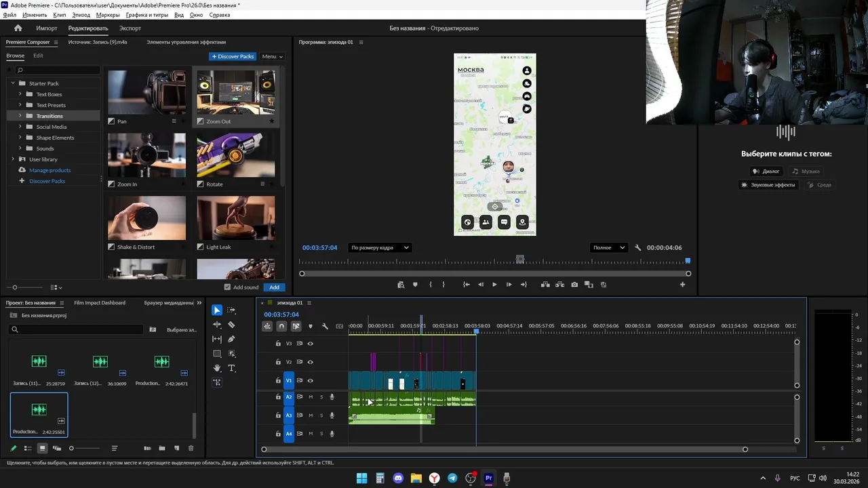Click the Program Monitor time ruler playhead

tap(688, 260)
